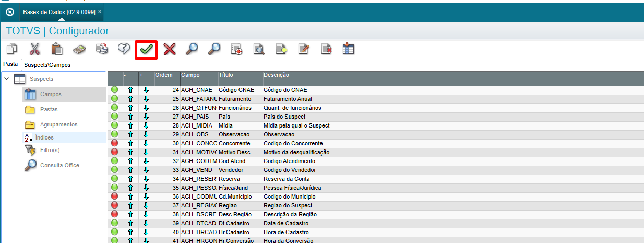Click the magnifier beside the document-arrow icon
The height and width of the screenshot is (243, 644).
click(x=214, y=49)
